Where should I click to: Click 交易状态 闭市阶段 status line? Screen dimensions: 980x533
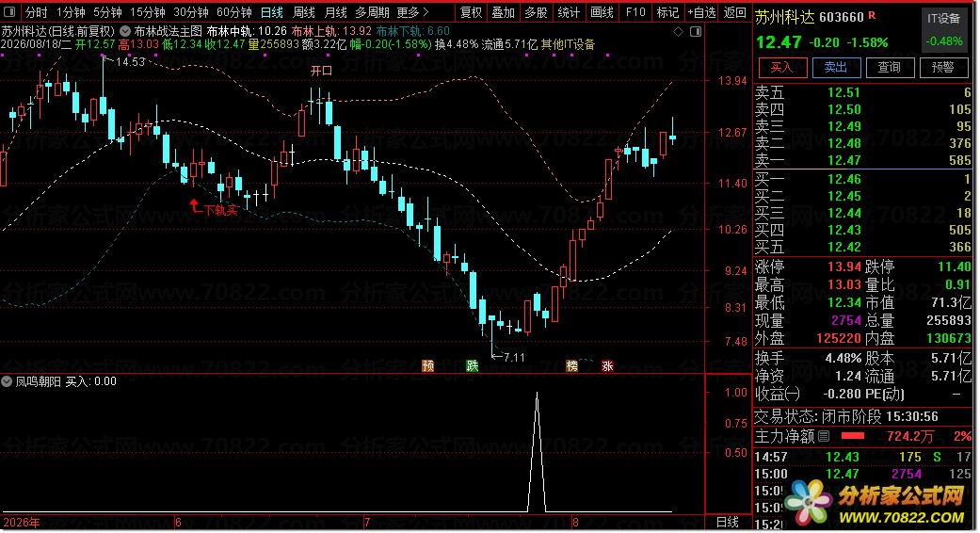click(846, 417)
